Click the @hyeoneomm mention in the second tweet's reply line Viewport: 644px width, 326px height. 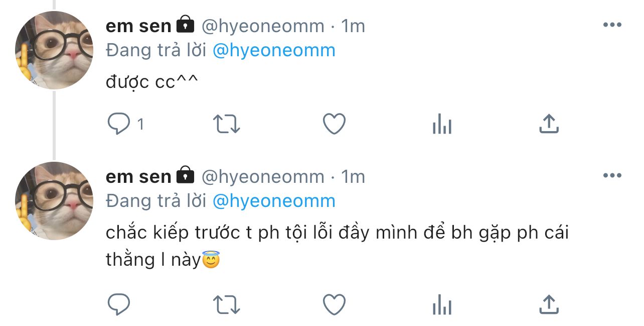point(274,201)
